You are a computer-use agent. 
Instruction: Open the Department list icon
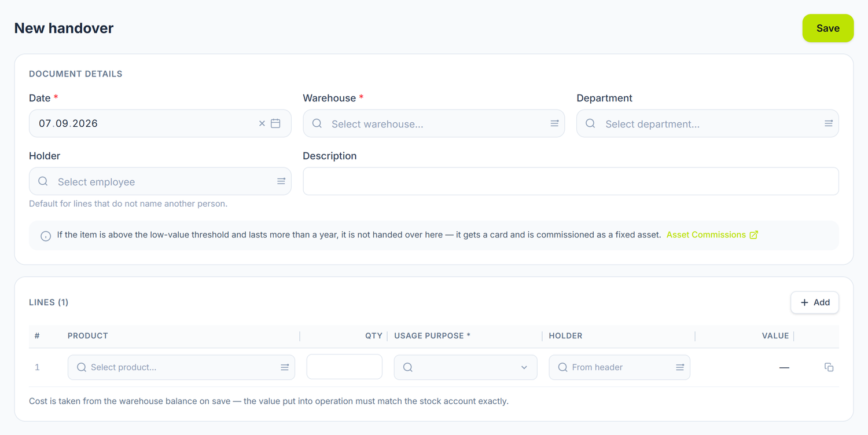click(x=829, y=123)
